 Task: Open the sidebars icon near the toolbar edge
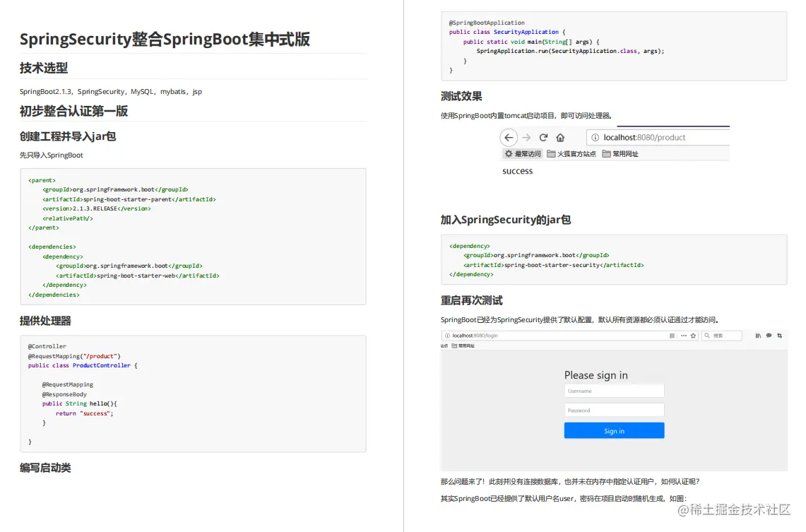757,336
